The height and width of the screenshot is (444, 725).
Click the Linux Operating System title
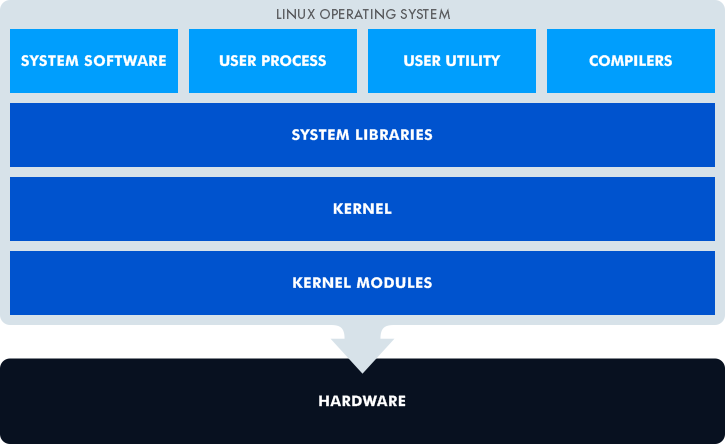(x=362, y=14)
